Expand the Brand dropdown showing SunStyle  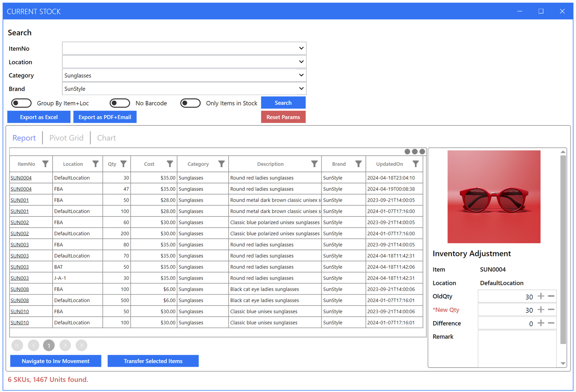pyautogui.click(x=301, y=88)
